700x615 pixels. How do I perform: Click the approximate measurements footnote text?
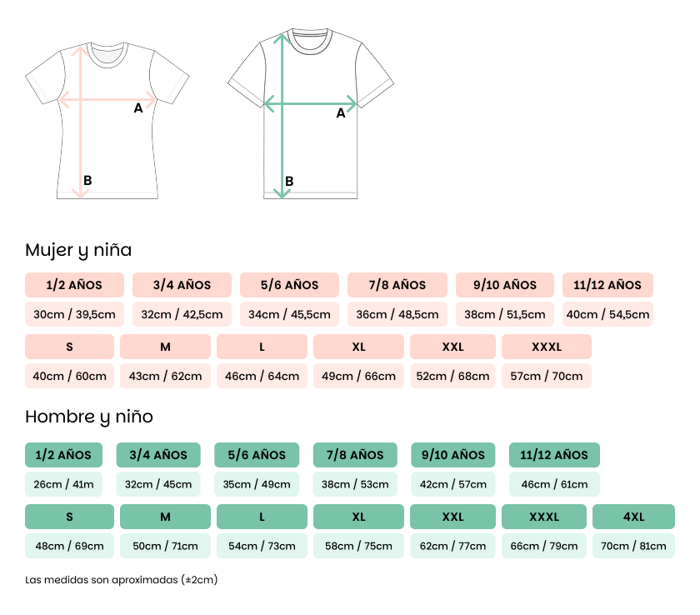(x=121, y=580)
